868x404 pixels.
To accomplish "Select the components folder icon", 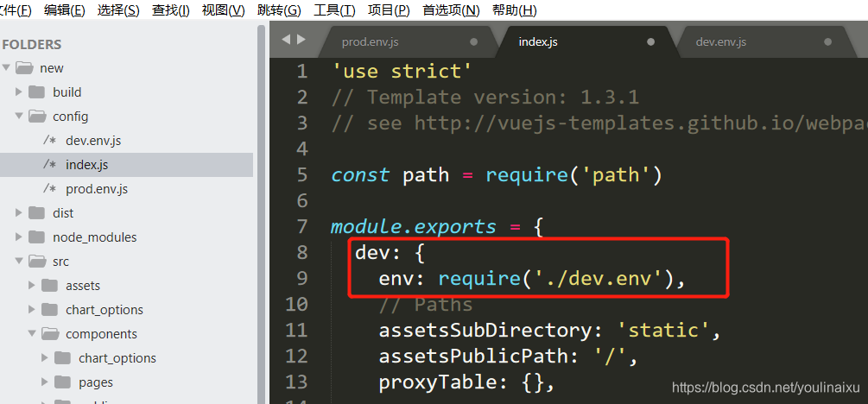I will [x=50, y=334].
